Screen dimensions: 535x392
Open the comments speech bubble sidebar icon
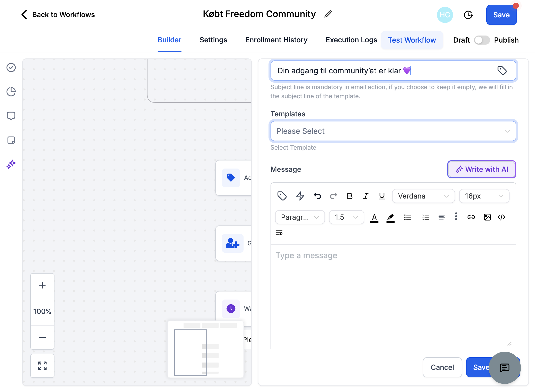(11, 116)
